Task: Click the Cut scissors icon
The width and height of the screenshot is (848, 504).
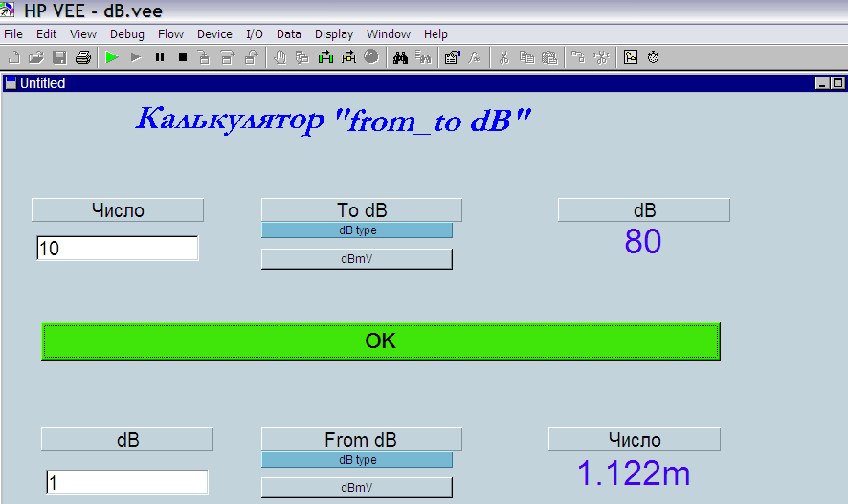Action: click(x=504, y=57)
